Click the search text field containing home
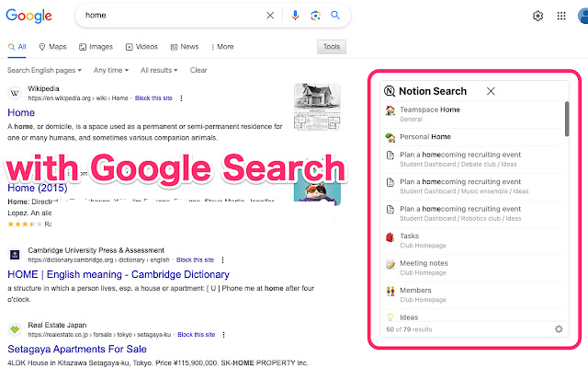The height and width of the screenshot is (368, 588). pyautogui.click(x=171, y=16)
